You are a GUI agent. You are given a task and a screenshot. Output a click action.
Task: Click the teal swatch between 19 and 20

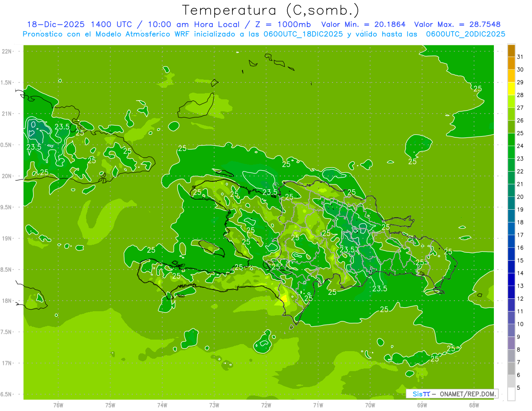pos(511,203)
